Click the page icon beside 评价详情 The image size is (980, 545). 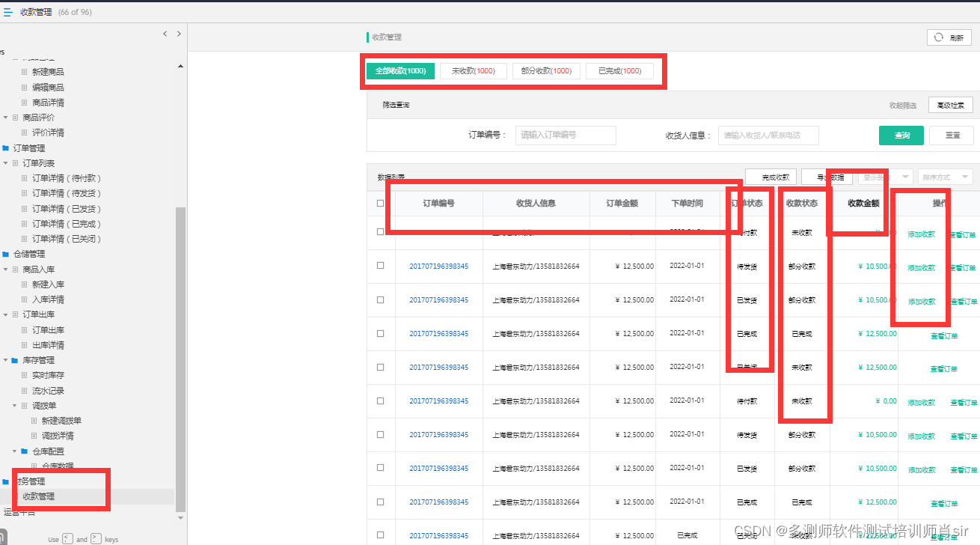coord(24,133)
